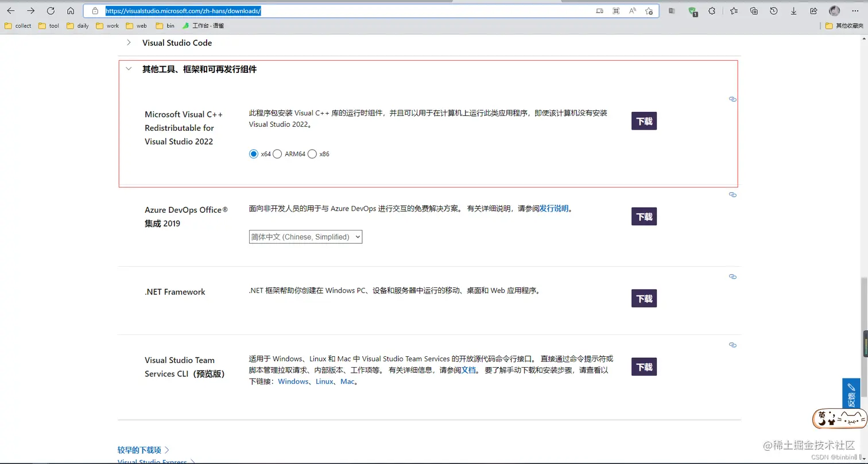Viewport: 868px width, 464px height.
Task: Copy anchor link beside Visual C++ Redistributable
Action: (x=733, y=99)
